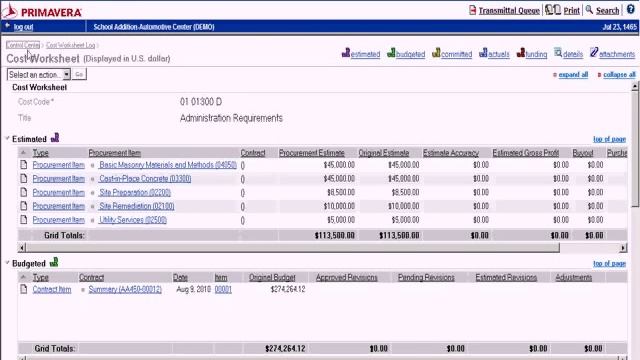Viewport: 640px width, 360px height.
Task: Click top of page link in Budgeted section
Action: 609,264
